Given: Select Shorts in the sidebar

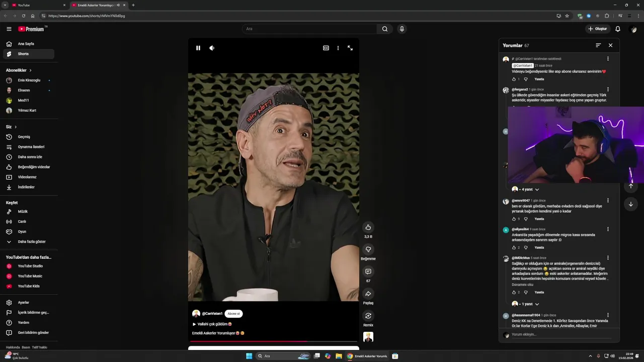Looking at the screenshot, I should click(28, 54).
